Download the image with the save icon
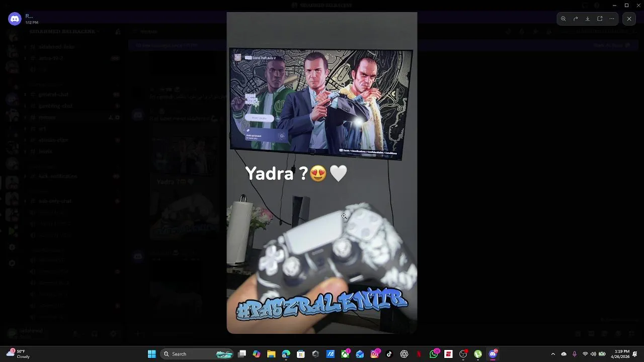This screenshot has width=644, height=362. (588, 19)
